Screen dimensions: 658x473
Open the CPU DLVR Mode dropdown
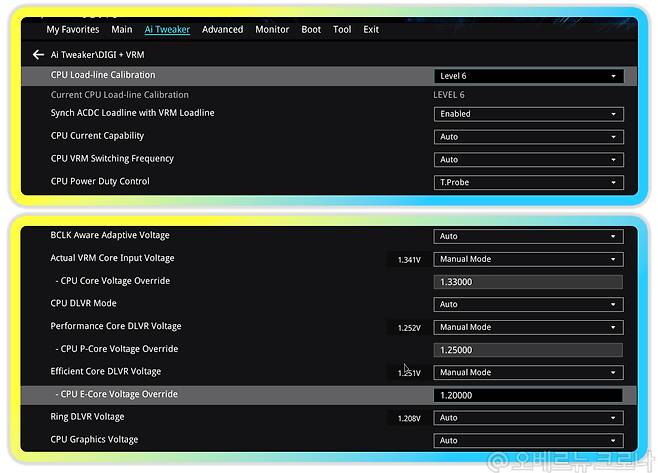click(528, 304)
